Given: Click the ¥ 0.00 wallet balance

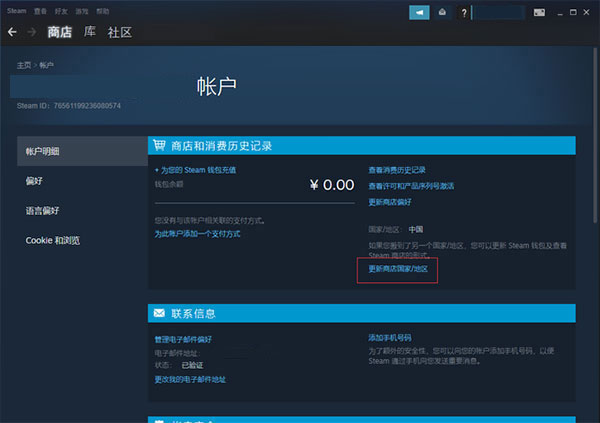Looking at the screenshot, I should (x=332, y=185).
